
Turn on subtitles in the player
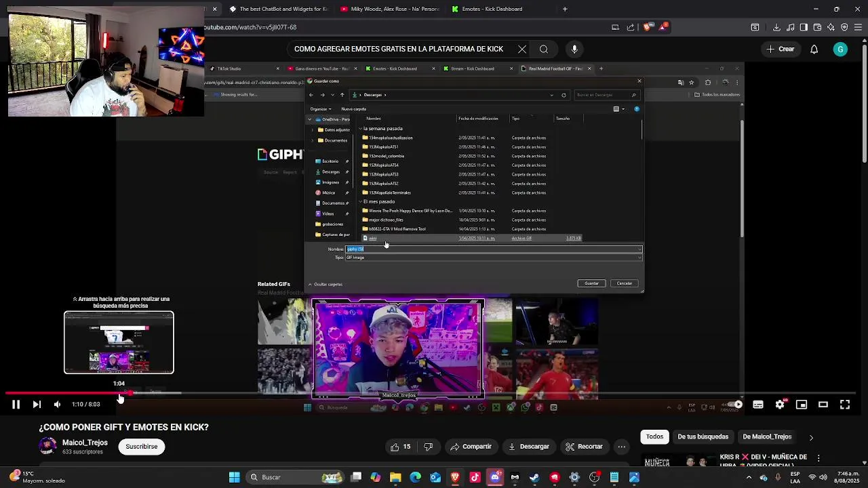coord(758,405)
